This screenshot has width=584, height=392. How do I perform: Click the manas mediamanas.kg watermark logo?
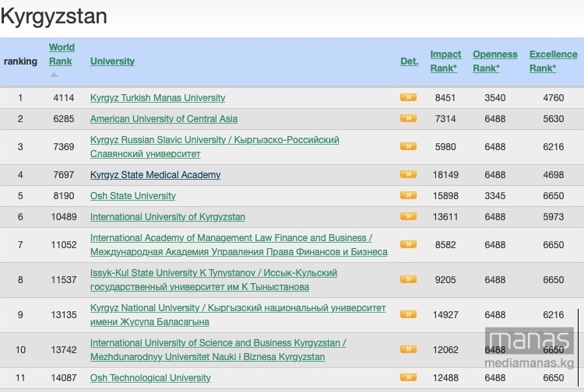pos(529,348)
